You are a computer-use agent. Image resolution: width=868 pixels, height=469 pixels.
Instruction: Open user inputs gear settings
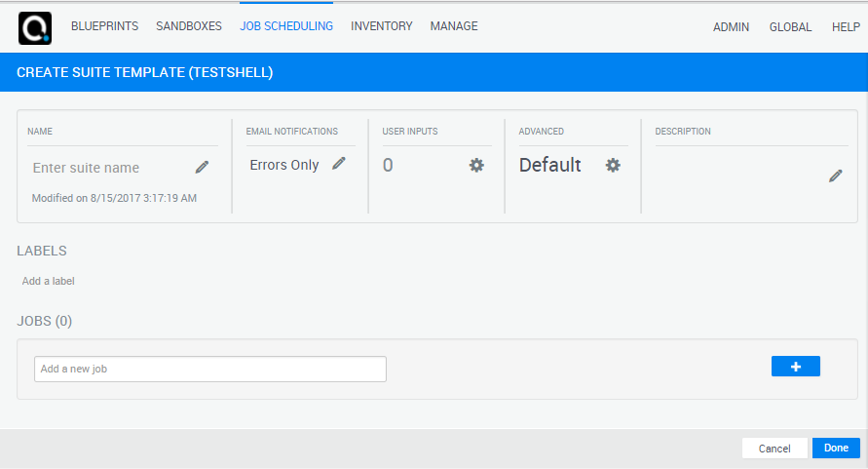tap(476, 165)
